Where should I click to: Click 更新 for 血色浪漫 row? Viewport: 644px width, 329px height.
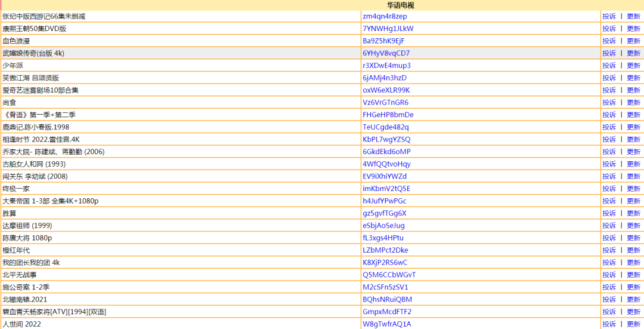tap(633, 41)
